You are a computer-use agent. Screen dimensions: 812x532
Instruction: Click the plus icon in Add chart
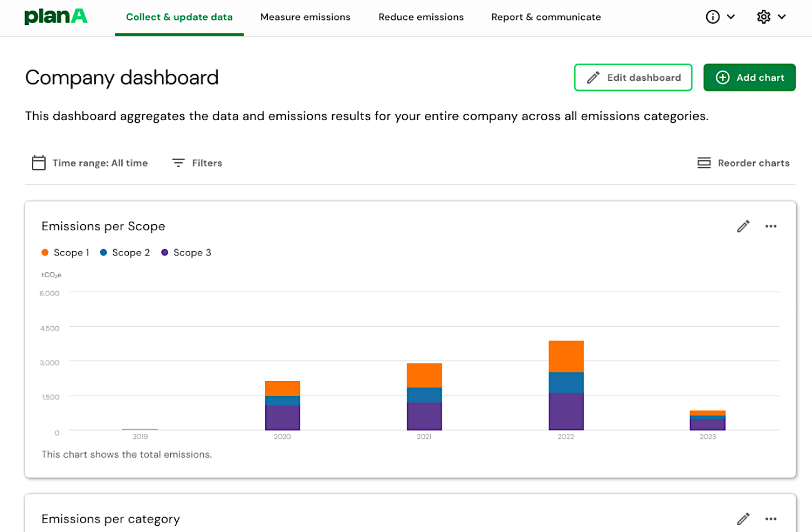[723, 78]
